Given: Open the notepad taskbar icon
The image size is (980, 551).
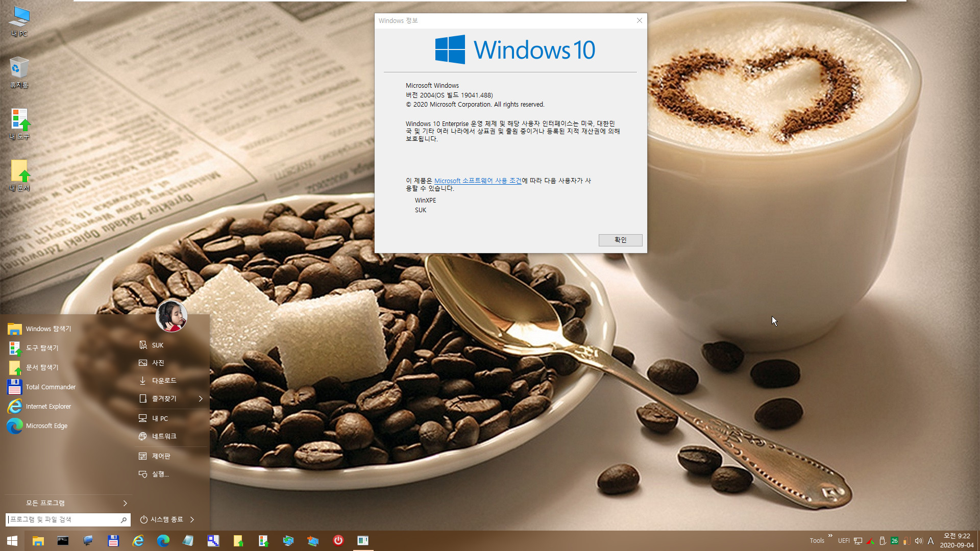Looking at the screenshot, I should pyautogui.click(x=188, y=541).
